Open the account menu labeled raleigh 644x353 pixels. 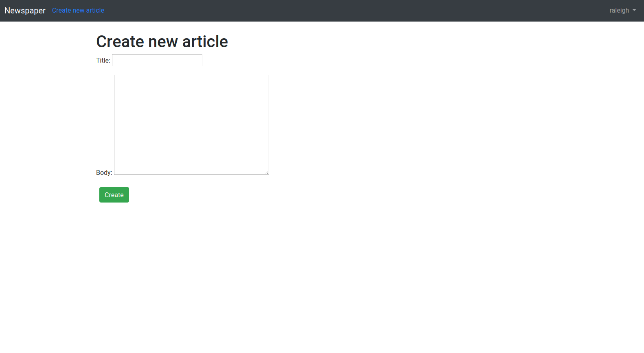(x=622, y=11)
